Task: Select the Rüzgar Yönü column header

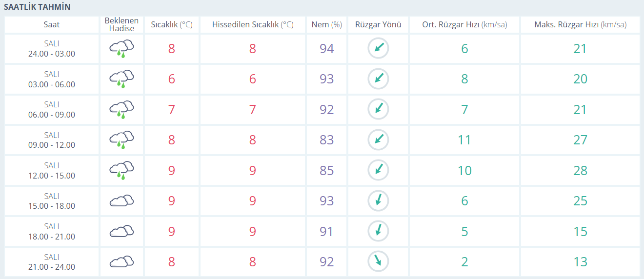Action: coord(378,24)
